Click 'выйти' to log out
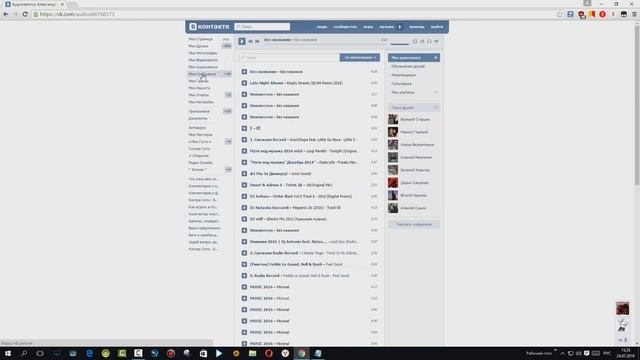 [x=437, y=27]
